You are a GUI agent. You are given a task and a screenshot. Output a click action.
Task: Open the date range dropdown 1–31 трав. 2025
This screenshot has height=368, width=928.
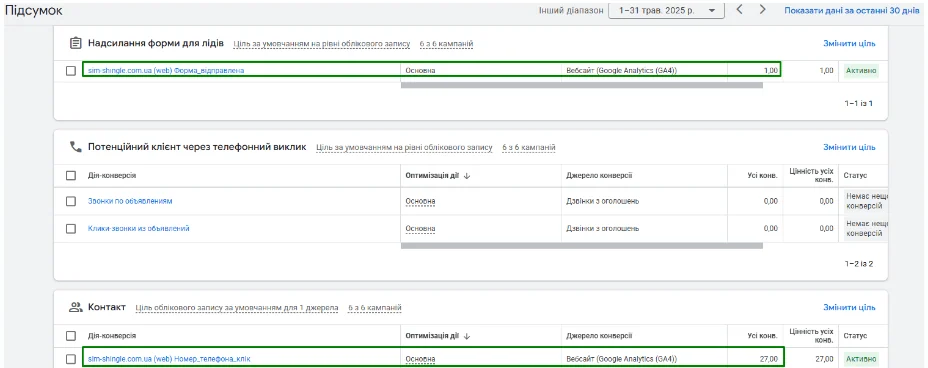(x=666, y=11)
